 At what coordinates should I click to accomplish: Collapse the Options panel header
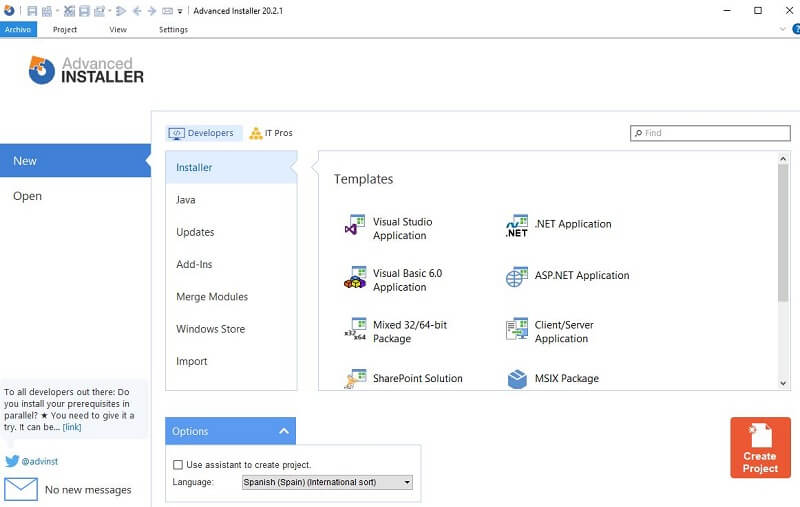pos(231,431)
